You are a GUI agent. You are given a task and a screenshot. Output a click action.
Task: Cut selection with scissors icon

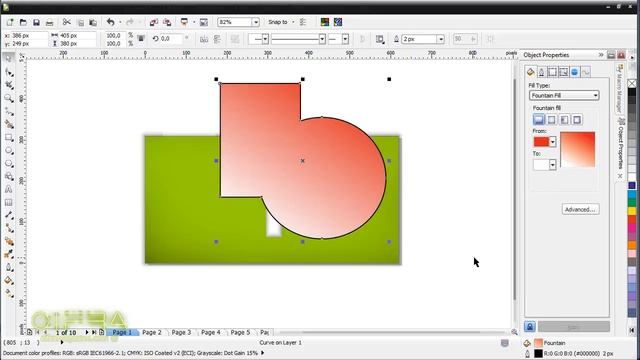[67, 22]
